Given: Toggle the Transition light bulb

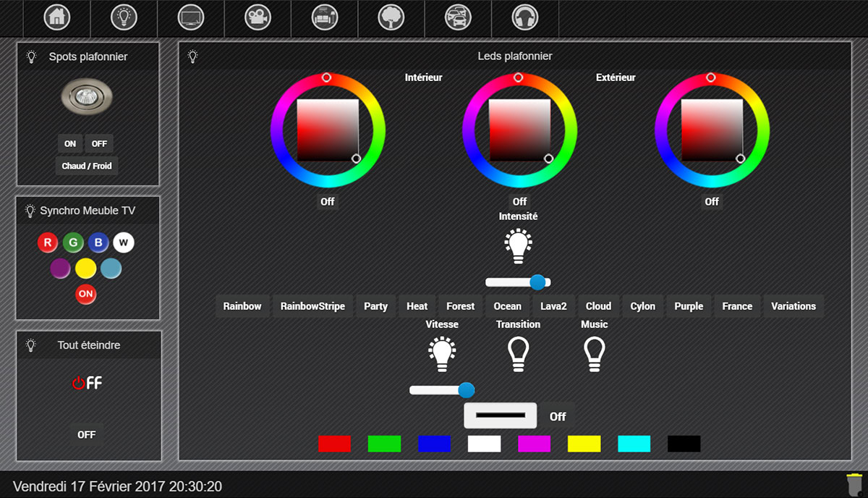Looking at the screenshot, I should point(518,353).
